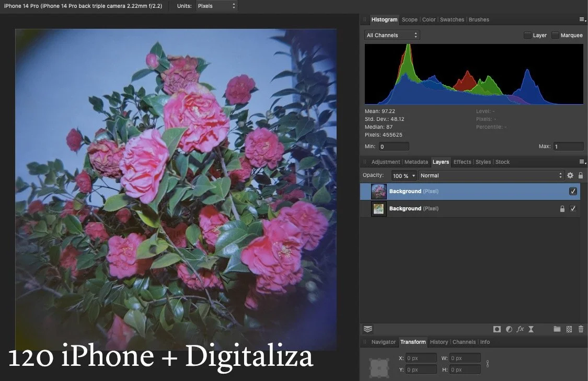Click the layer stack icon in Layers footer
The image size is (588, 381).
point(368,329)
